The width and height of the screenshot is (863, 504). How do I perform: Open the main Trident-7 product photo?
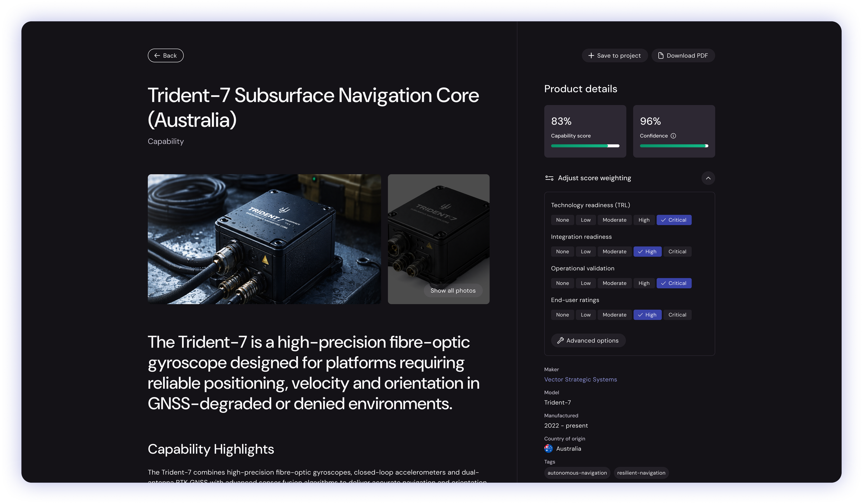pyautogui.click(x=264, y=239)
